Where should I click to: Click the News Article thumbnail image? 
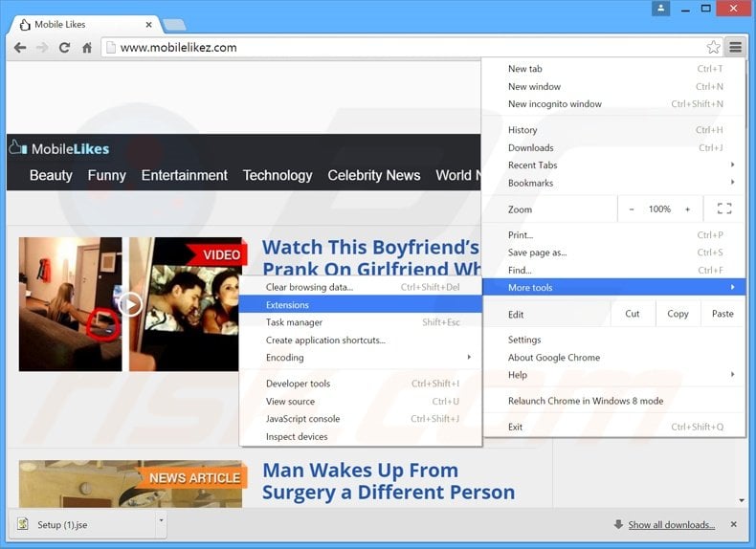click(x=131, y=483)
